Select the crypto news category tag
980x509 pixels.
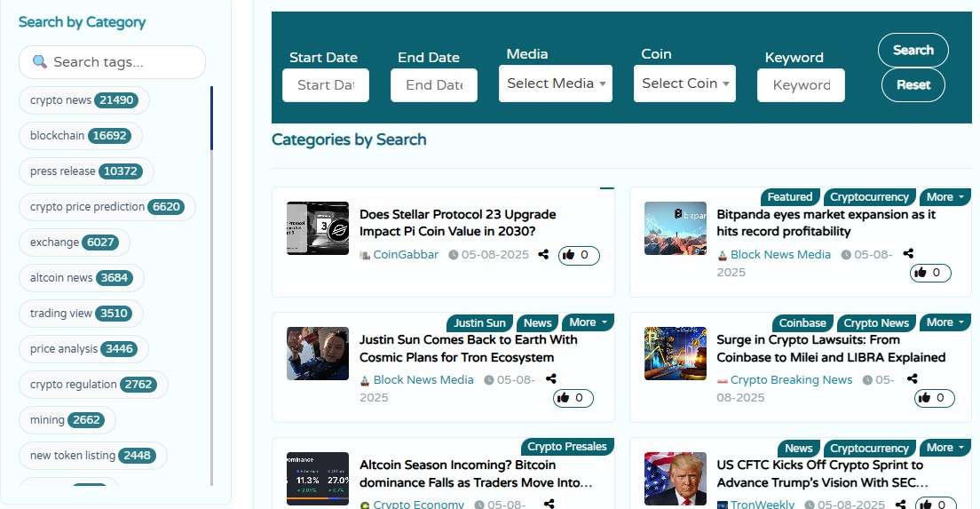[83, 100]
